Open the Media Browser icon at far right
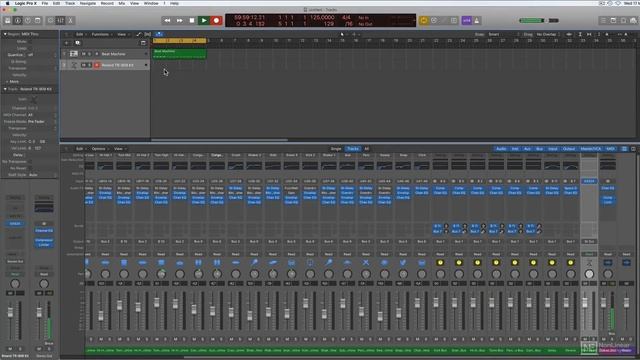640x360 pixels. coord(633,20)
